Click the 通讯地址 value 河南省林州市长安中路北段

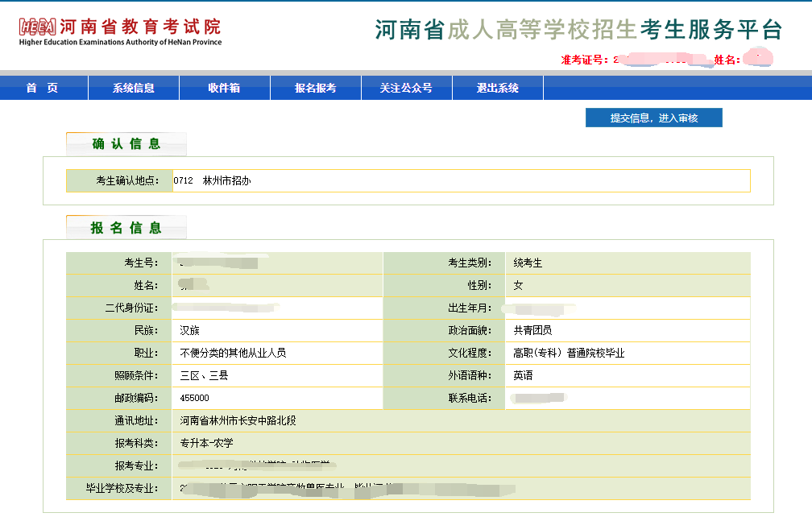pyautogui.click(x=238, y=420)
